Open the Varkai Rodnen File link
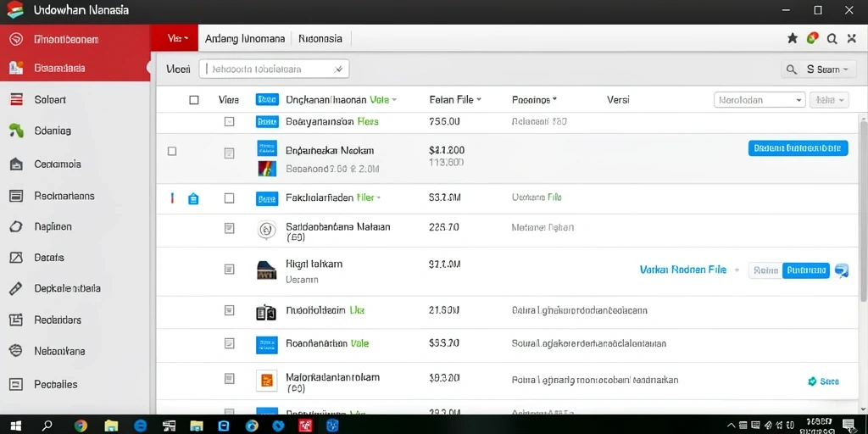868x434 pixels. (x=683, y=270)
